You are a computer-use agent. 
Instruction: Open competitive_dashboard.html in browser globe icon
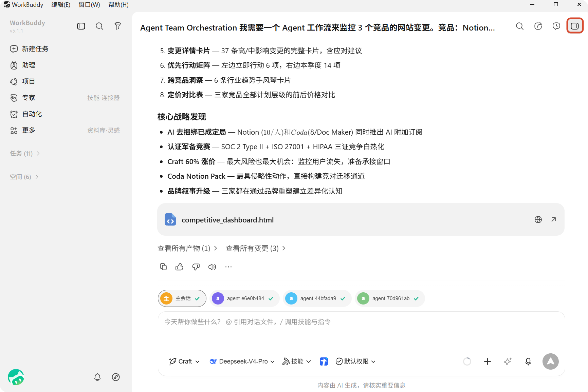[538, 220]
